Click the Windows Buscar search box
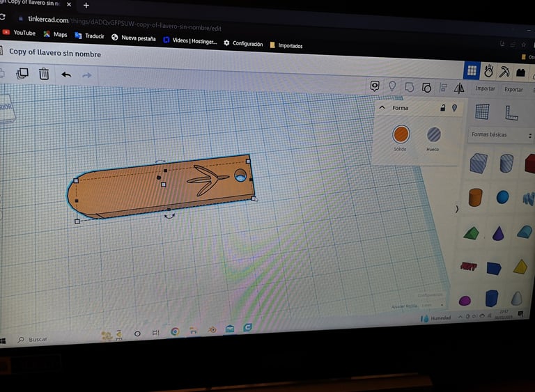Image resolution: width=535 pixels, height=392 pixels. coord(33,340)
